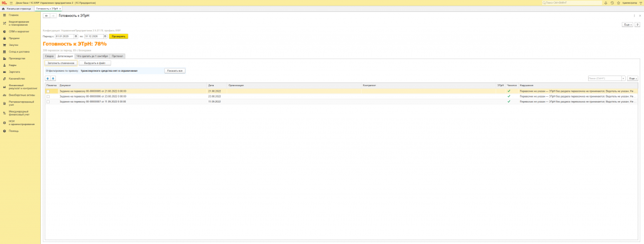This screenshot has height=244, width=644.
Task: Open the Продажи section
Action: pos(14,38)
